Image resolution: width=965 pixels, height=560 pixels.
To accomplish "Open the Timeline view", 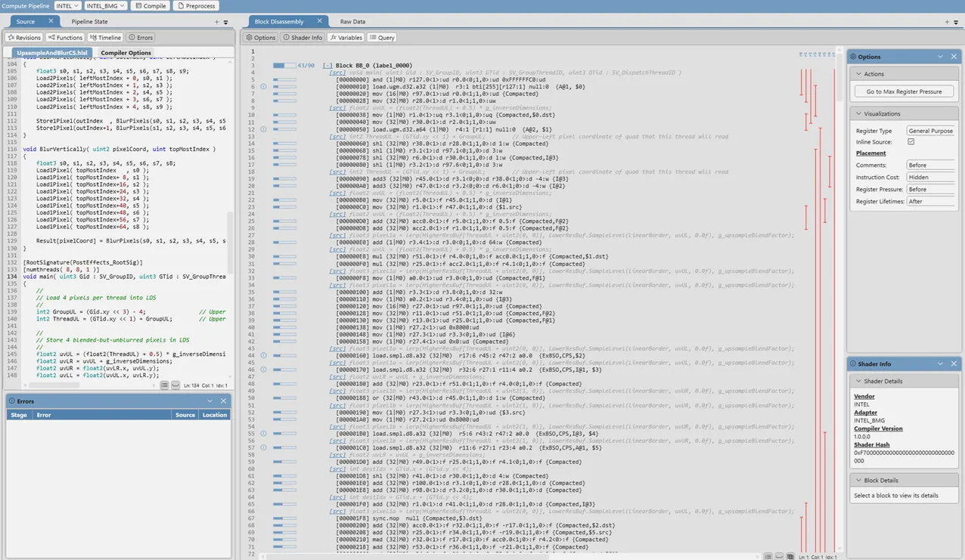I will tap(105, 37).
